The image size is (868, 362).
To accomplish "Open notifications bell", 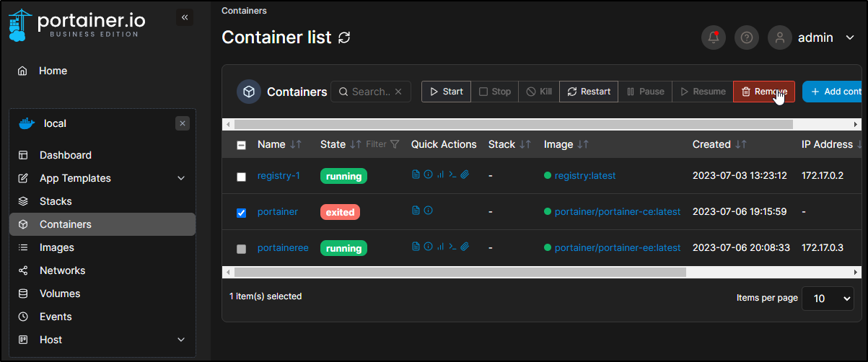I will coord(714,37).
